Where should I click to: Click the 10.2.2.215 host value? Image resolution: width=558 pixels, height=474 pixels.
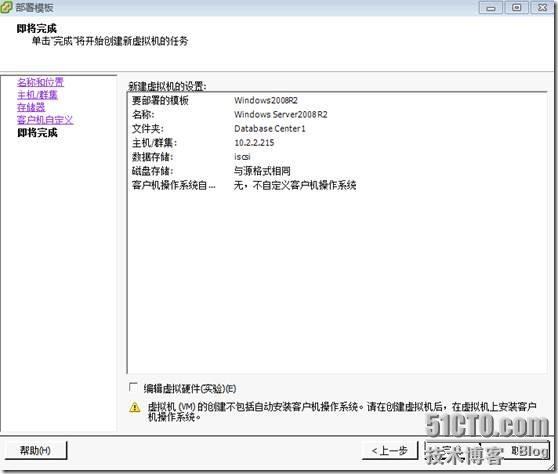(254, 143)
